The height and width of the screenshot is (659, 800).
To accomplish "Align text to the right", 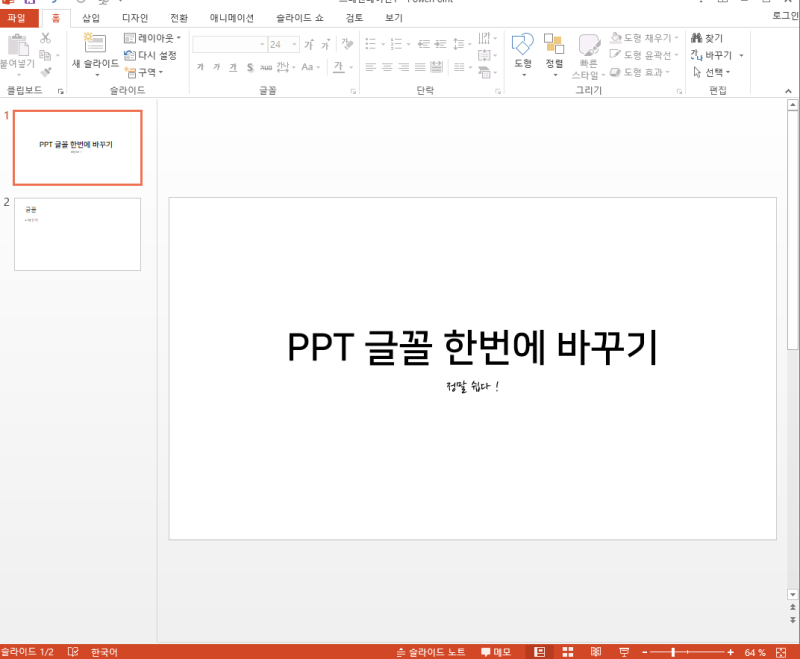I will click(404, 67).
